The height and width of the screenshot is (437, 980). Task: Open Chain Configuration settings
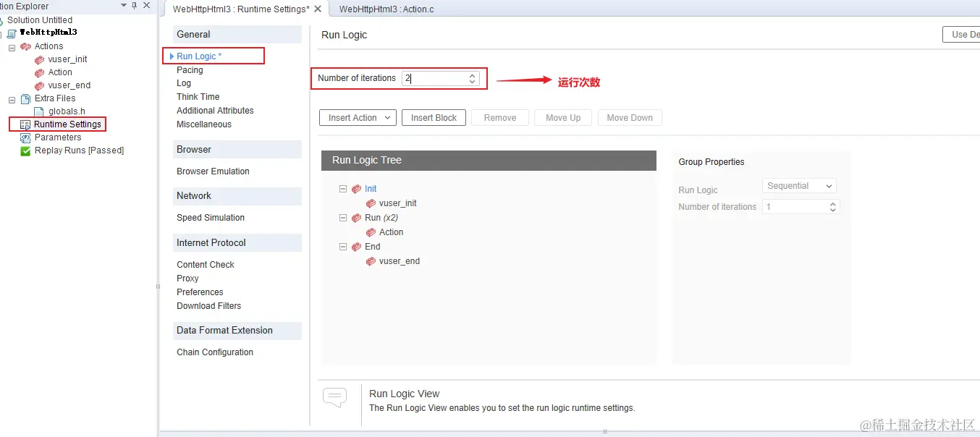215,352
